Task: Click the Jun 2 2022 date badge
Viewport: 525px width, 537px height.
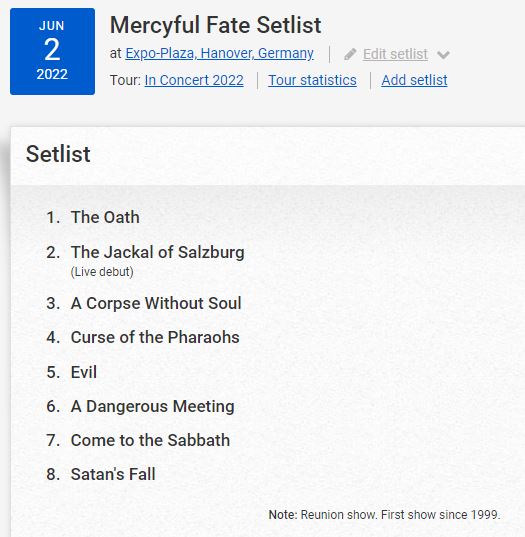Action: coord(52,51)
